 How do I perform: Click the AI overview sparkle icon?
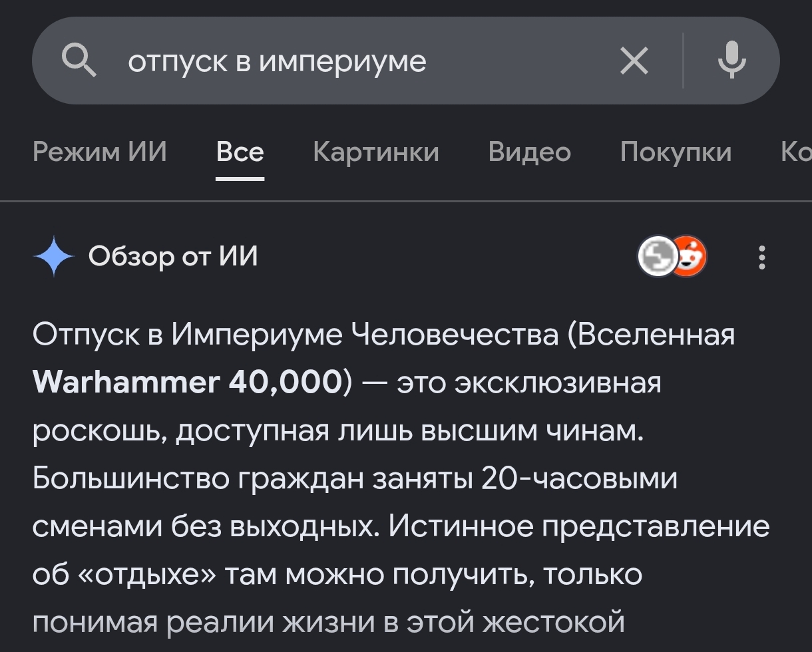tap(54, 256)
